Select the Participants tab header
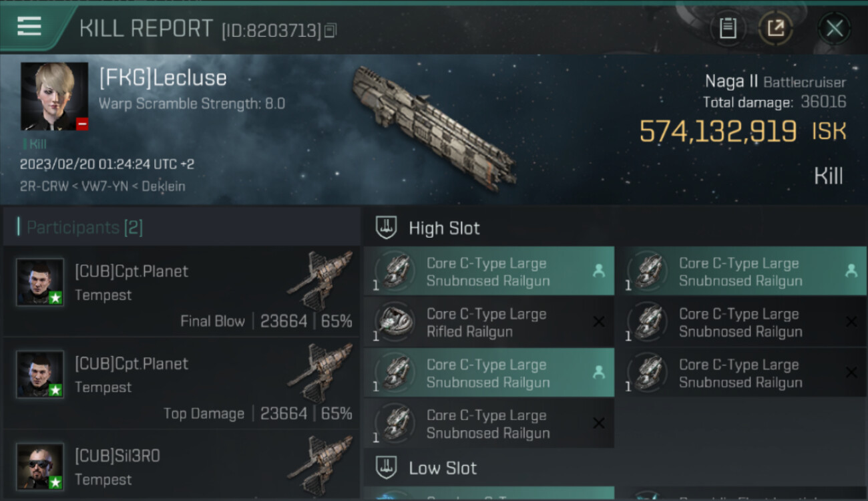This screenshot has width=868, height=501. tap(84, 228)
